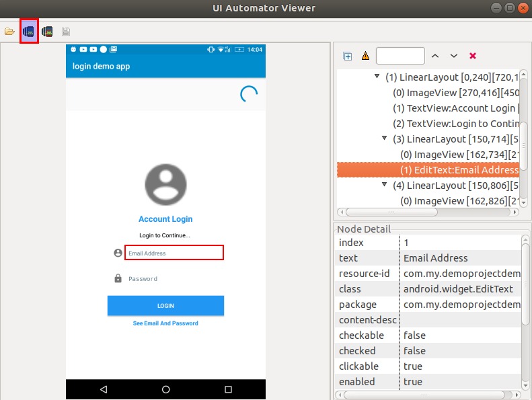The width and height of the screenshot is (532, 400).
Task: Select TextView:Account Login tree row
Action: pyautogui.click(x=456, y=108)
